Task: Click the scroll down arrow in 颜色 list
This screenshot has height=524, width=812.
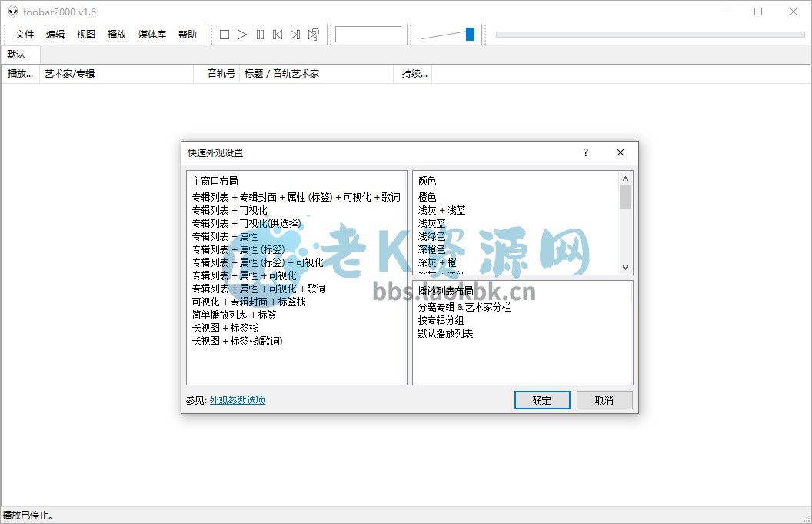Action: coord(626,268)
